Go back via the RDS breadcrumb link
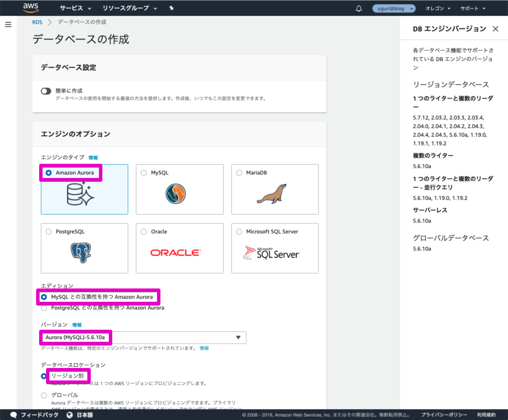The width and height of the screenshot is (508, 420). (x=37, y=21)
